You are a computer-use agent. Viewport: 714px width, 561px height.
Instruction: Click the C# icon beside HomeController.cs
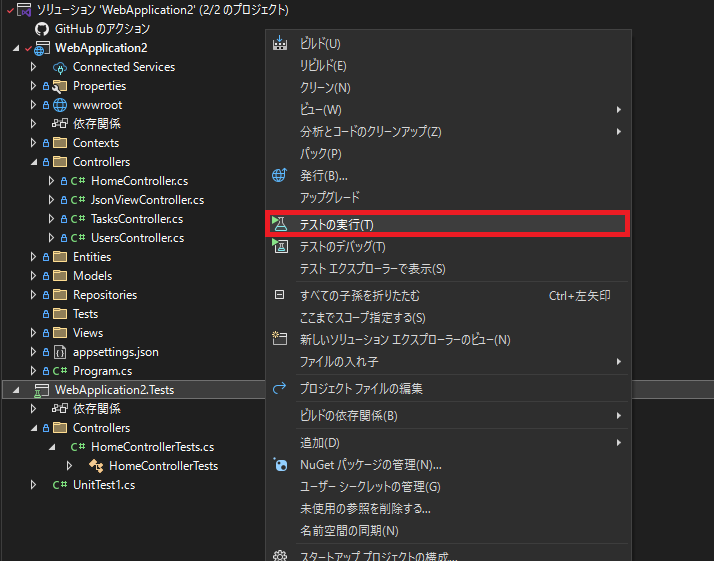pos(78,181)
